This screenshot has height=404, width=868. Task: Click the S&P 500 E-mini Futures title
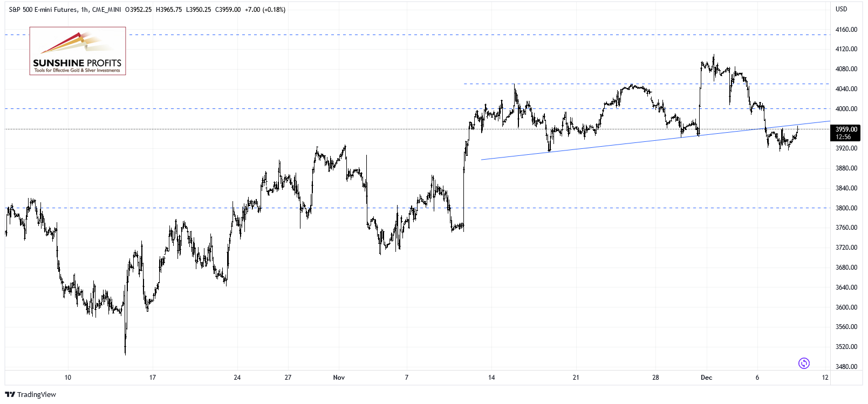43,10
